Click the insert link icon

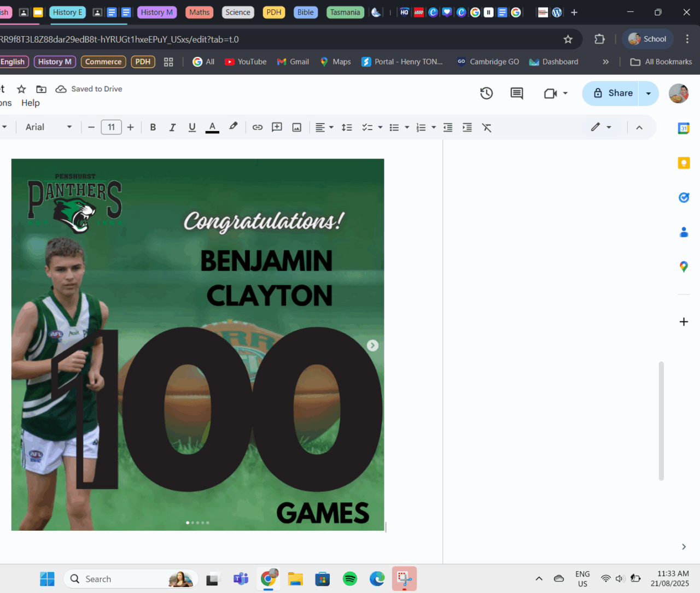(257, 127)
